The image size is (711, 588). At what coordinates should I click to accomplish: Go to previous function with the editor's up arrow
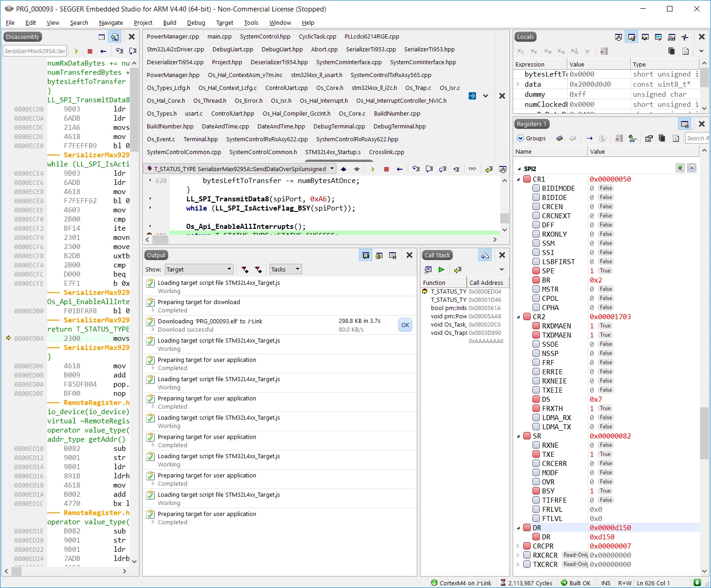(343, 169)
